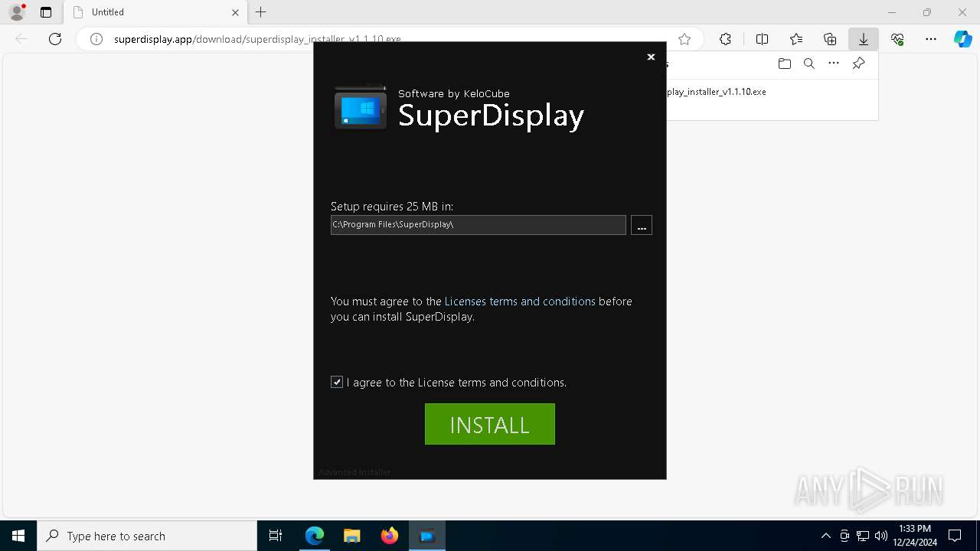The image size is (980, 551).
Task: Open the notification center icon
Action: coord(955,536)
